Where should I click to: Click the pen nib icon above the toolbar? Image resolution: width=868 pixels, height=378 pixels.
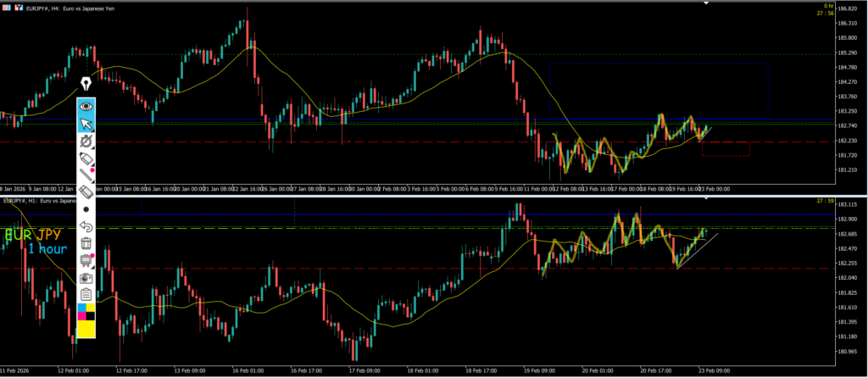[86, 84]
